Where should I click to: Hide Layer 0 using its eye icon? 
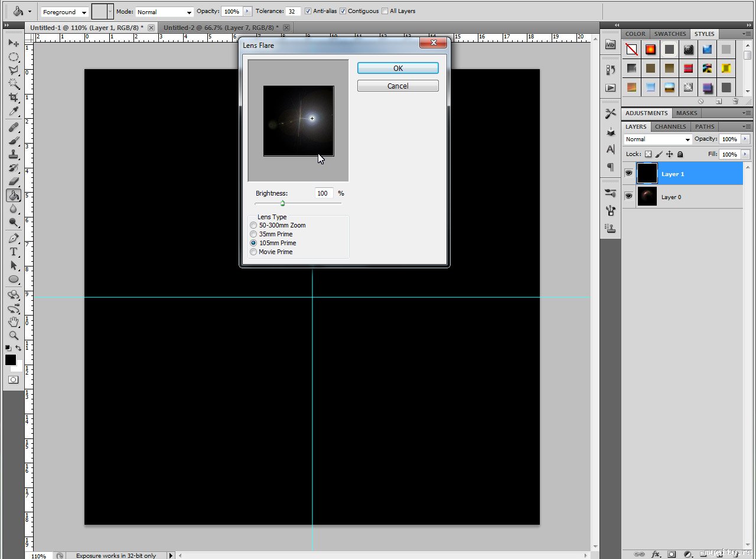coord(628,196)
